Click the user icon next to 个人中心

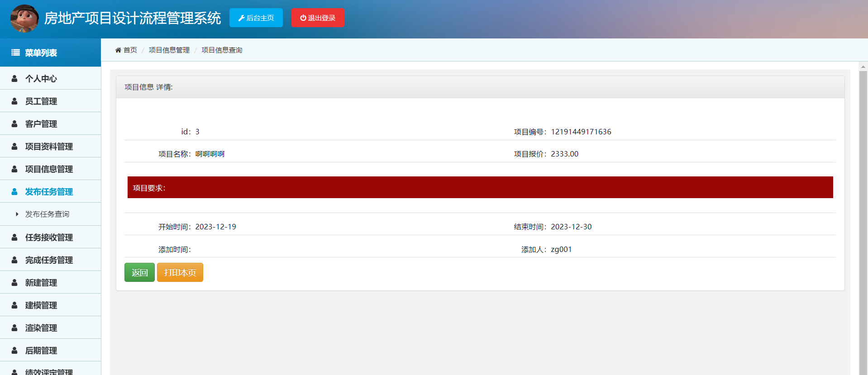click(14, 78)
